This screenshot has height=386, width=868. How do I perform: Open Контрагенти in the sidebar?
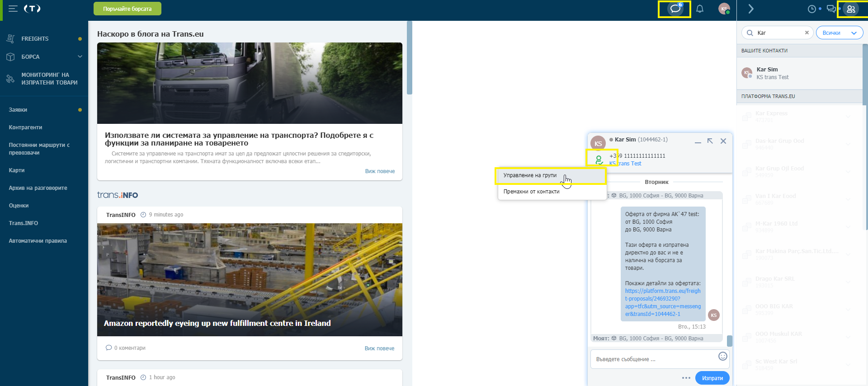[x=25, y=127]
